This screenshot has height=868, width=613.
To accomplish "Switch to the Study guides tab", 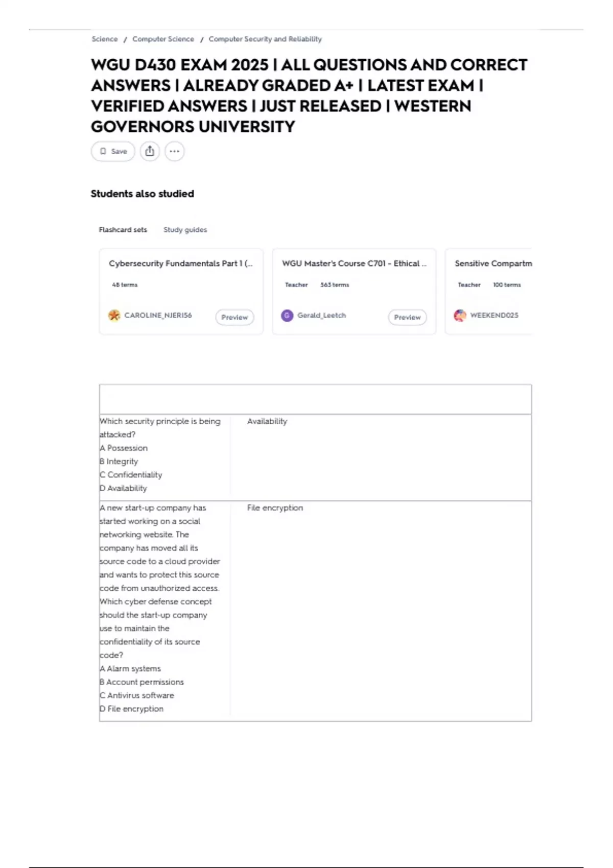I will click(x=185, y=230).
